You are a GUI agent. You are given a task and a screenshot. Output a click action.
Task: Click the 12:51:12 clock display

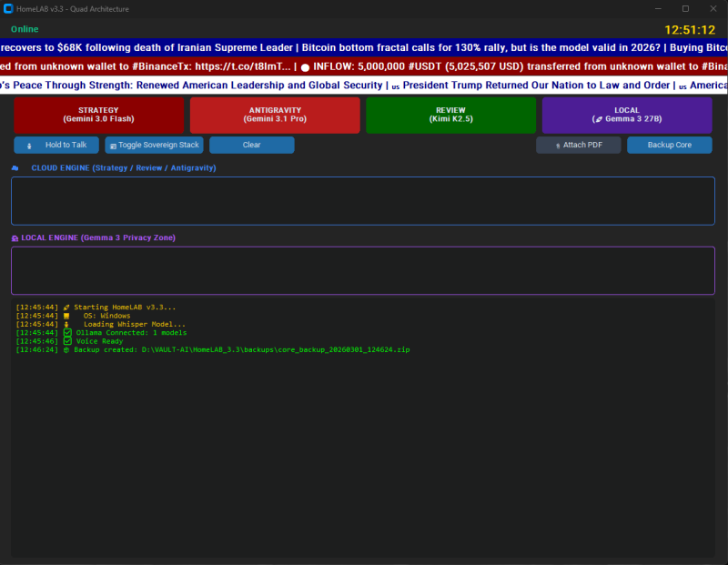690,30
